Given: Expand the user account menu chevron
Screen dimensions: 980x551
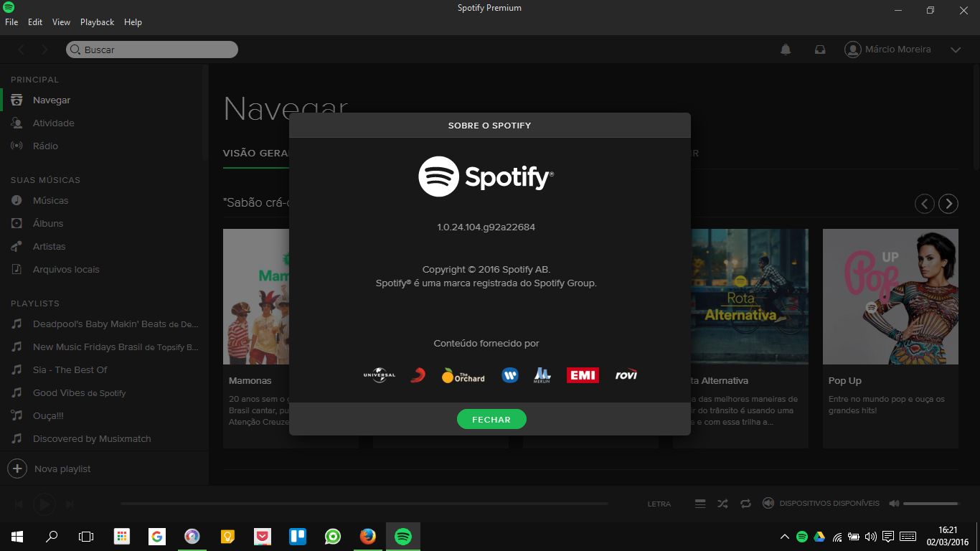Looking at the screenshot, I should pos(955,50).
